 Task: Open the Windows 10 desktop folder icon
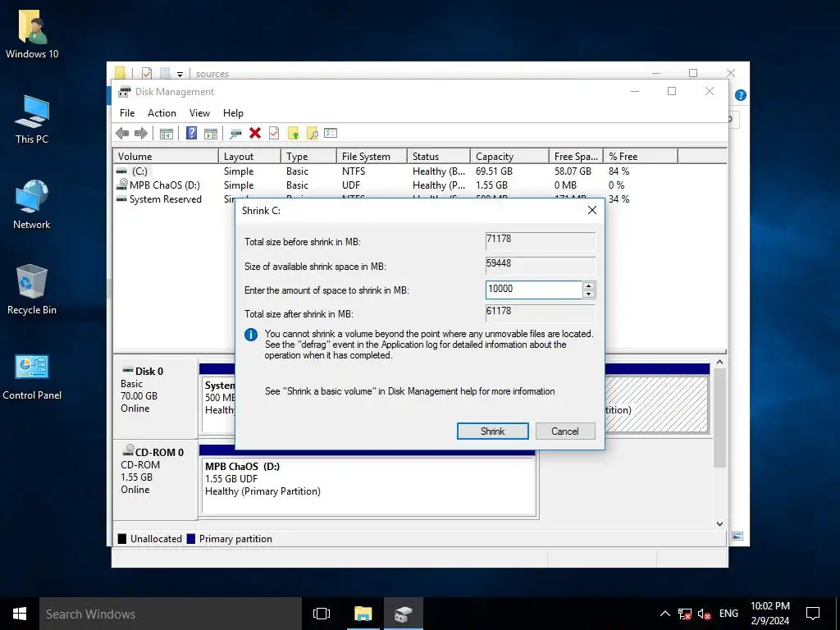(32, 33)
